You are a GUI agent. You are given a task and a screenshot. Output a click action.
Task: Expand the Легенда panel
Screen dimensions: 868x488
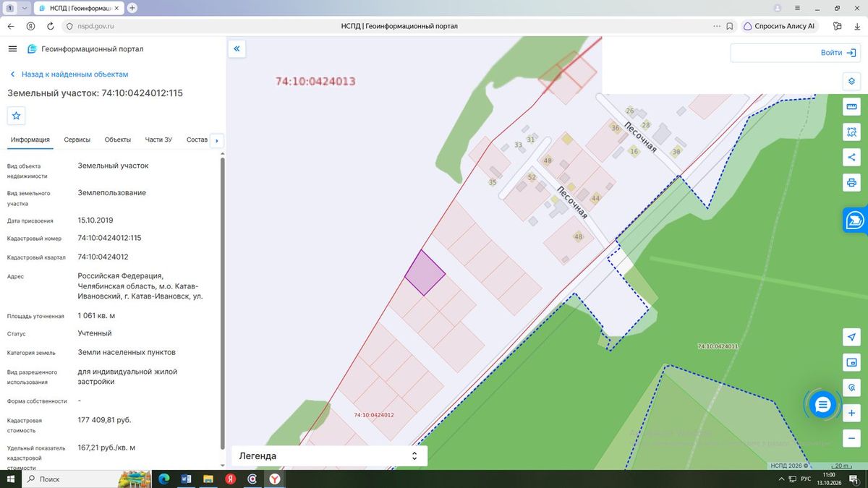[x=329, y=456]
